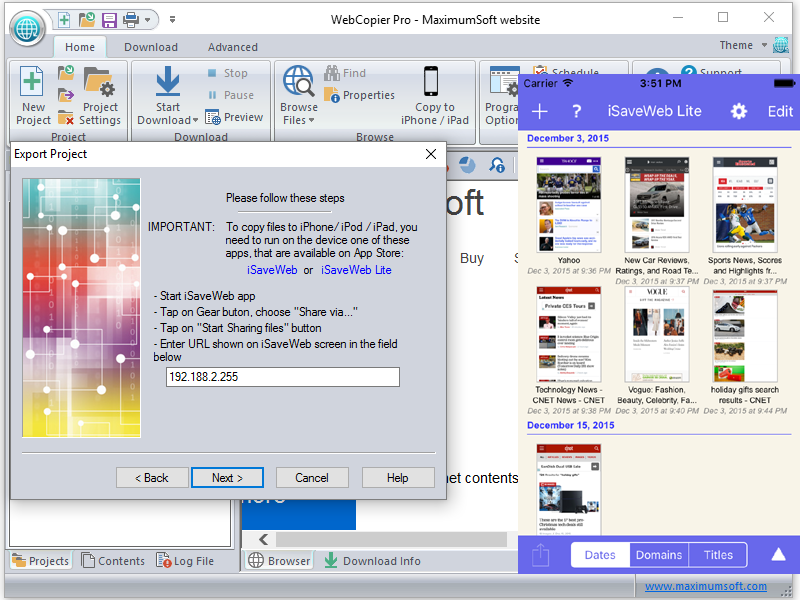
Task: Click the URL input field showing 192.188.2.255
Action: point(283,377)
